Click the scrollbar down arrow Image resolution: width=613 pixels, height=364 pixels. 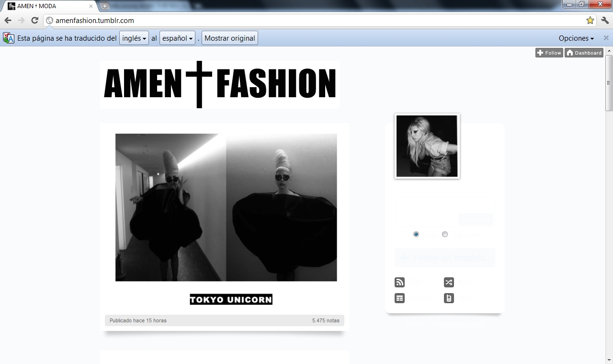pos(609,360)
